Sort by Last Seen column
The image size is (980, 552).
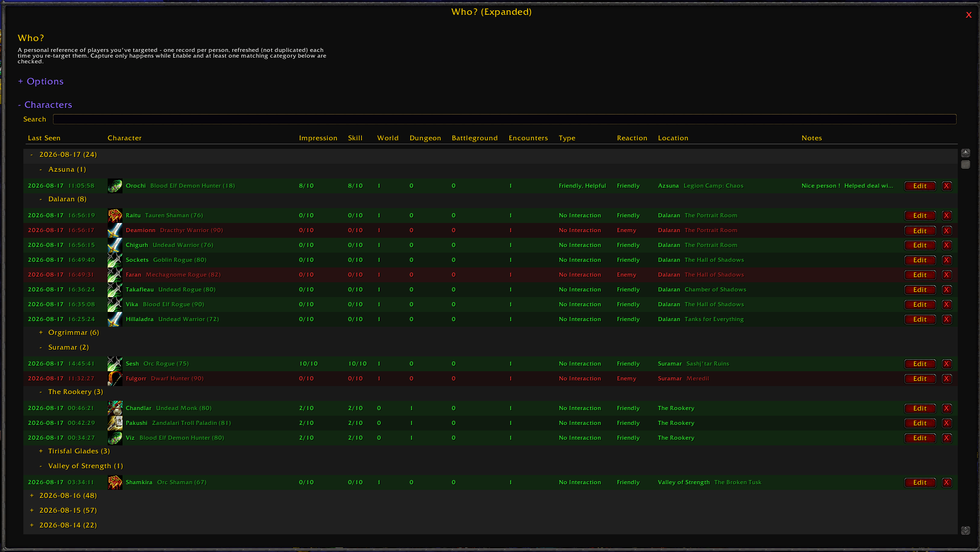coord(44,138)
